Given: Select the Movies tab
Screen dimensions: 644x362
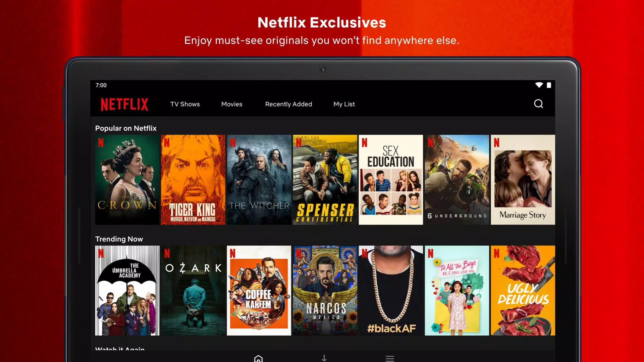Looking at the screenshot, I should [x=232, y=104].
